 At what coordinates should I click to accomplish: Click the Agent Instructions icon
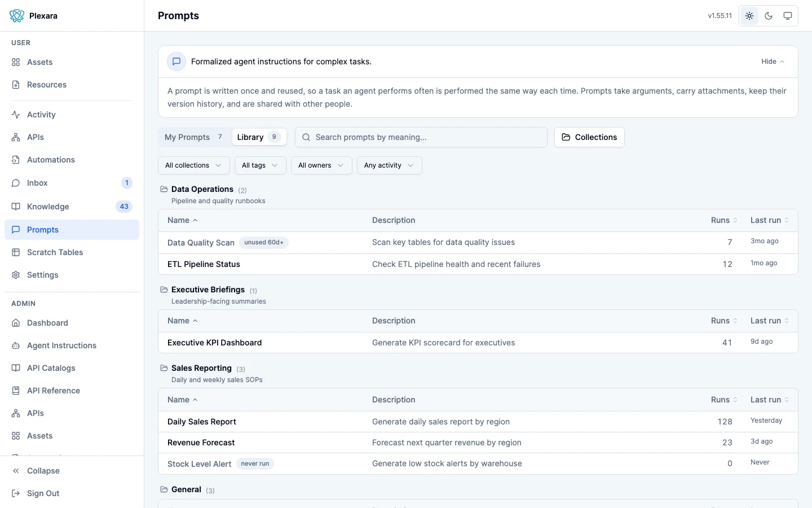(x=16, y=345)
